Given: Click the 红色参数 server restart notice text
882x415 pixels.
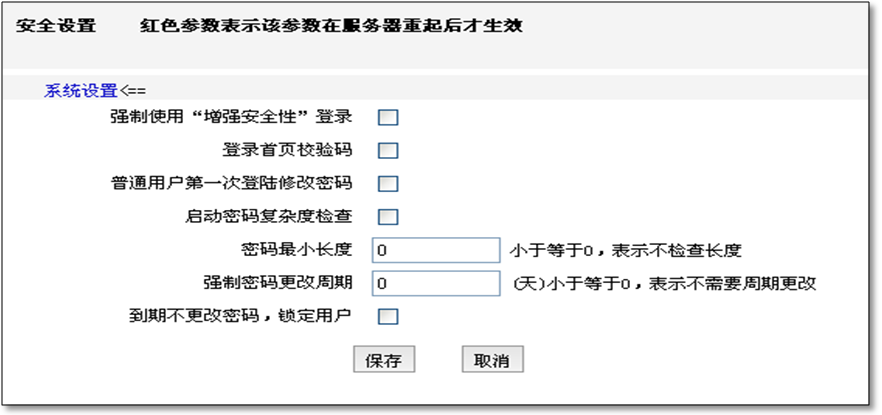Looking at the screenshot, I should pyautogui.click(x=332, y=26).
